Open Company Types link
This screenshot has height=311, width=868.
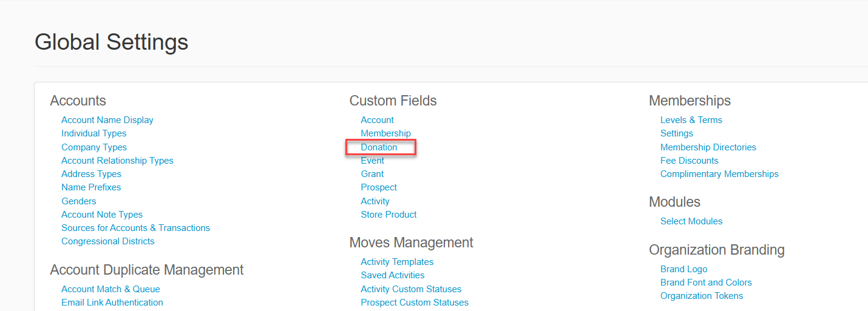pyautogui.click(x=94, y=147)
